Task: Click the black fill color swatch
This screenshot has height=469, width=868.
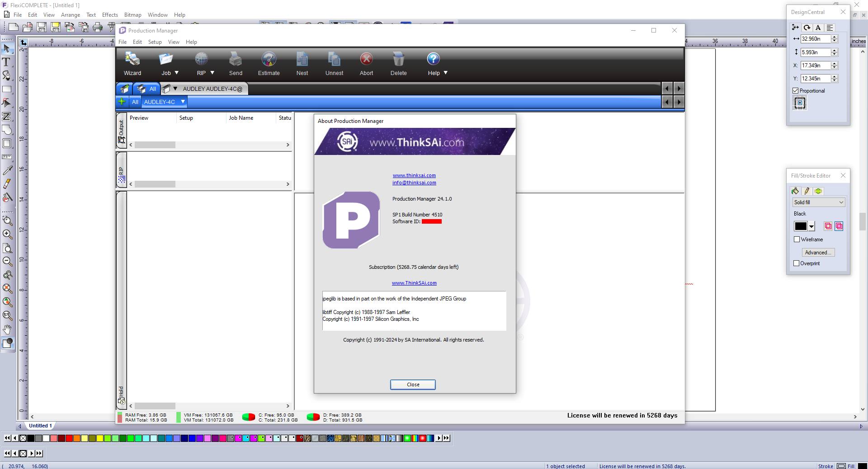Action: point(801,226)
